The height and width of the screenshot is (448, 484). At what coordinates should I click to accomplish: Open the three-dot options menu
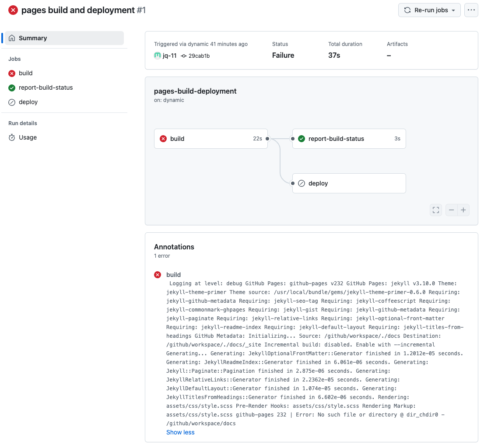[471, 10]
